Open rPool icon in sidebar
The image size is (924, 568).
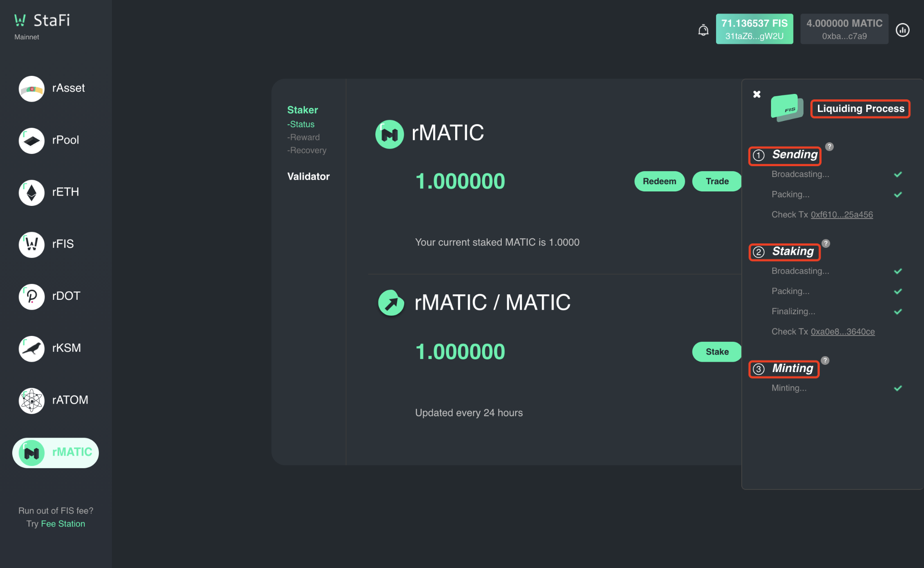coord(32,140)
